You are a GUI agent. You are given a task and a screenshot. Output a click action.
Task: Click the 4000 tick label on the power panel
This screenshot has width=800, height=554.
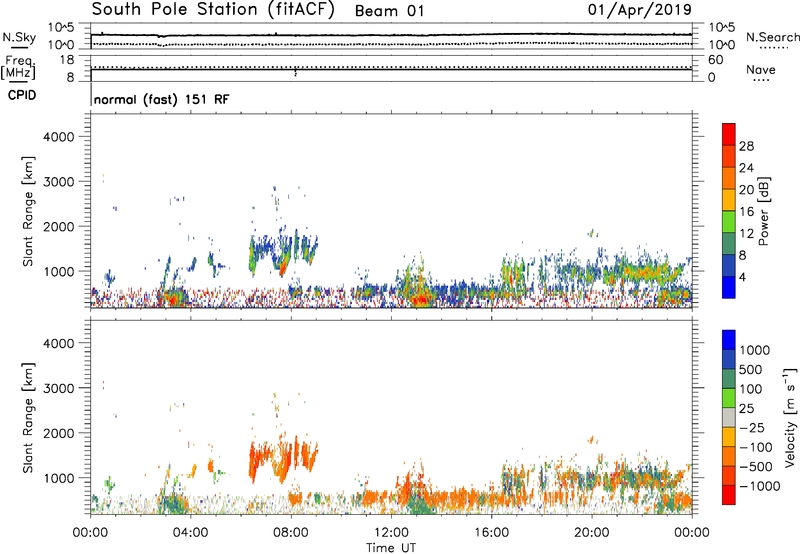58,137
